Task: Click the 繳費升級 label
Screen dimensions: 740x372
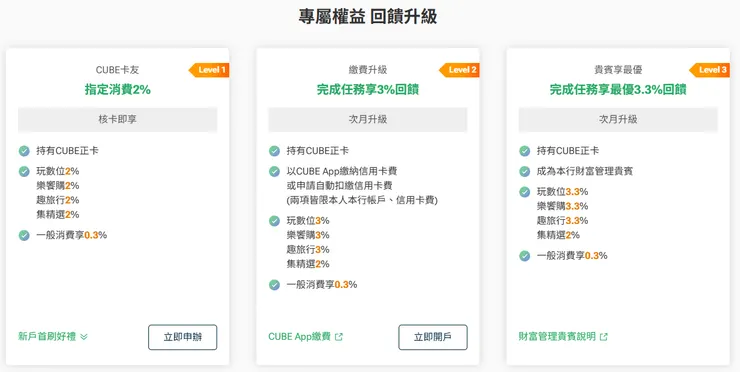Action: click(x=368, y=70)
